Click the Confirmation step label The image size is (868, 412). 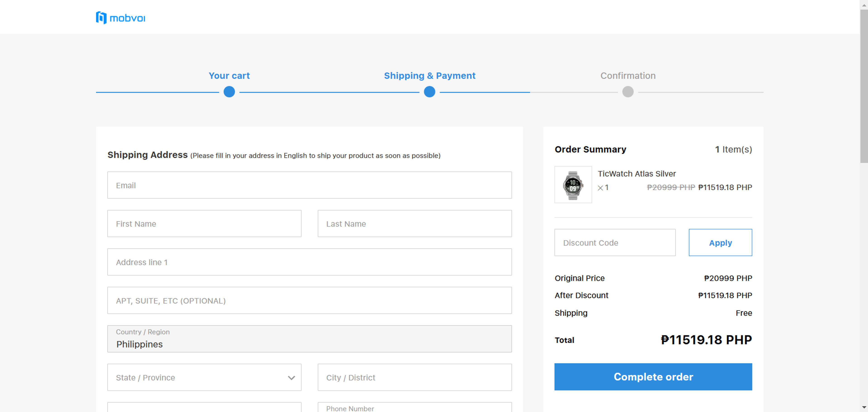coord(628,76)
